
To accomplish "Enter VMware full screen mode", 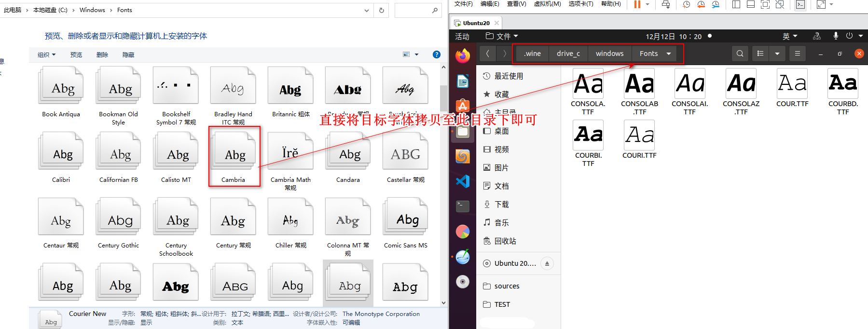I will point(765,4).
